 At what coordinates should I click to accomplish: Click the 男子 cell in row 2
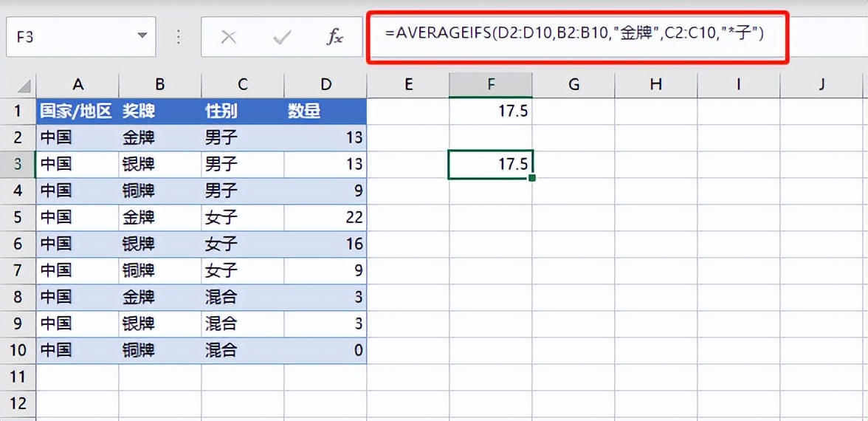(x=242, y=138)
